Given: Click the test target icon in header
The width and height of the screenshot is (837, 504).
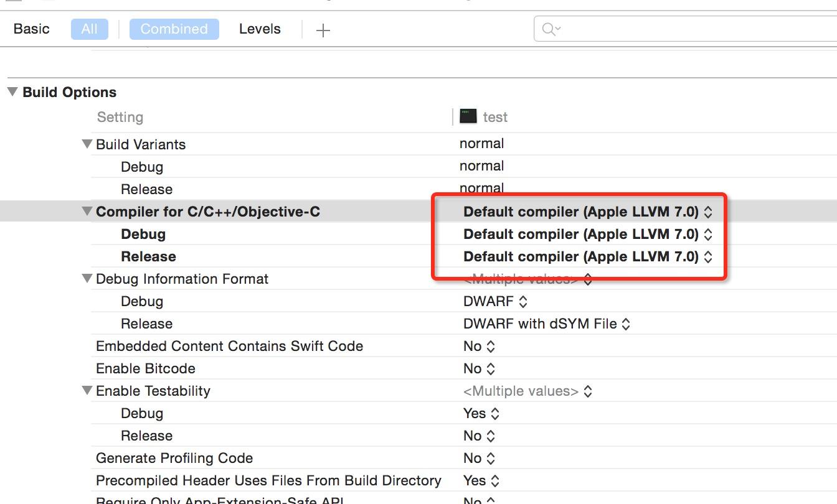Looking at the screenshot, I should (x=468, y=116).
